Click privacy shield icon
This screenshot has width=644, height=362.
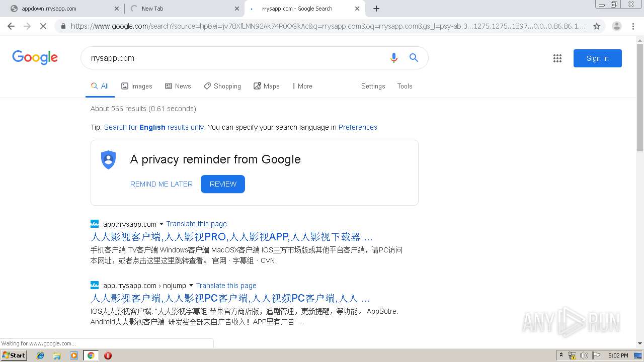pos(109,159)
